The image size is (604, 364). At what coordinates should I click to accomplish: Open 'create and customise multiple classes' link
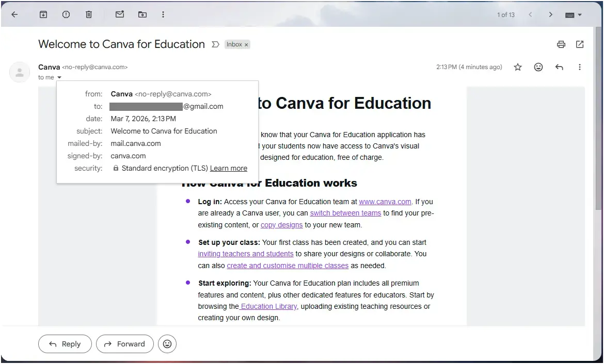coord(288,266)
